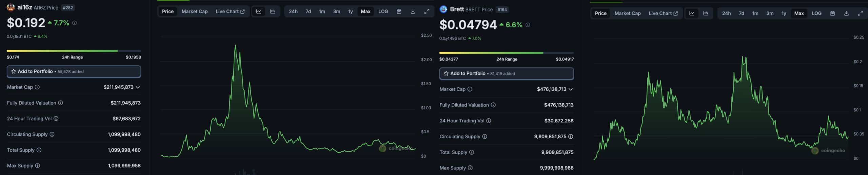Click Brett Market Cap info icon

pyautogui.click(x=470, y=89)
